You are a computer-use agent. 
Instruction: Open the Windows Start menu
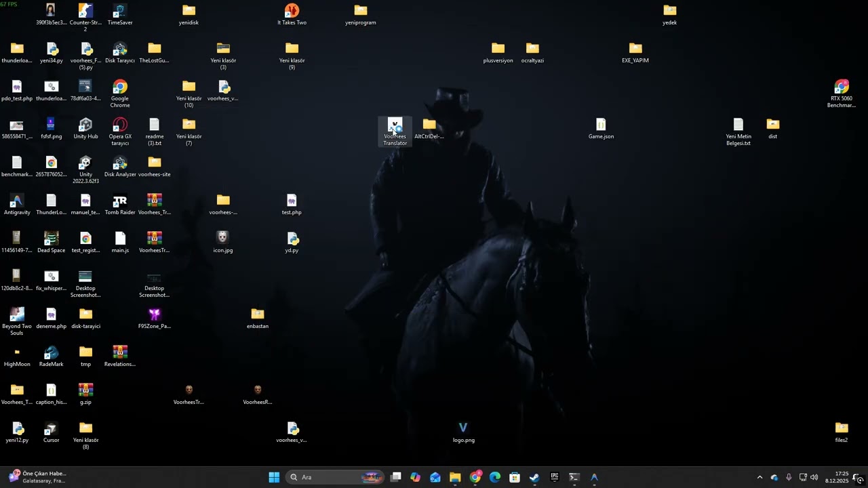[x=274, y=477]
